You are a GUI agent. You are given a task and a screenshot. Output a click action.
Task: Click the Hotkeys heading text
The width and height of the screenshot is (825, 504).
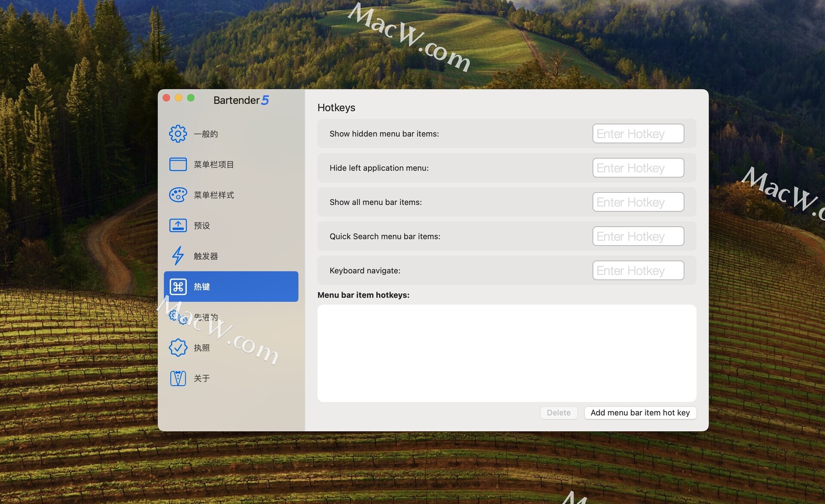click(x=336, y=107)
